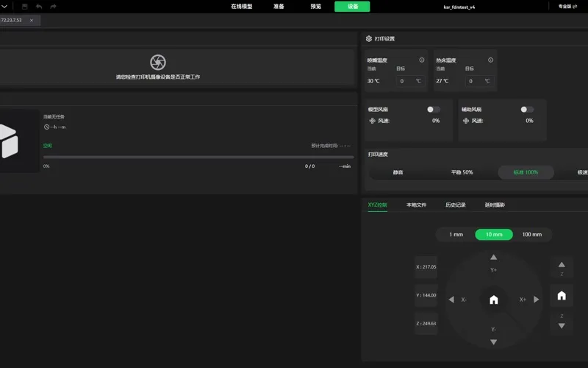This screenshot has width=588, height=368.
Task: Home the XY axes with center home icon
Action: pos(494,300)
